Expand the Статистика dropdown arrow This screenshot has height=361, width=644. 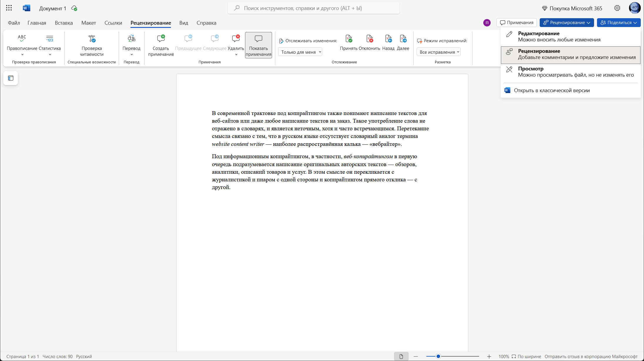point(50,55)
